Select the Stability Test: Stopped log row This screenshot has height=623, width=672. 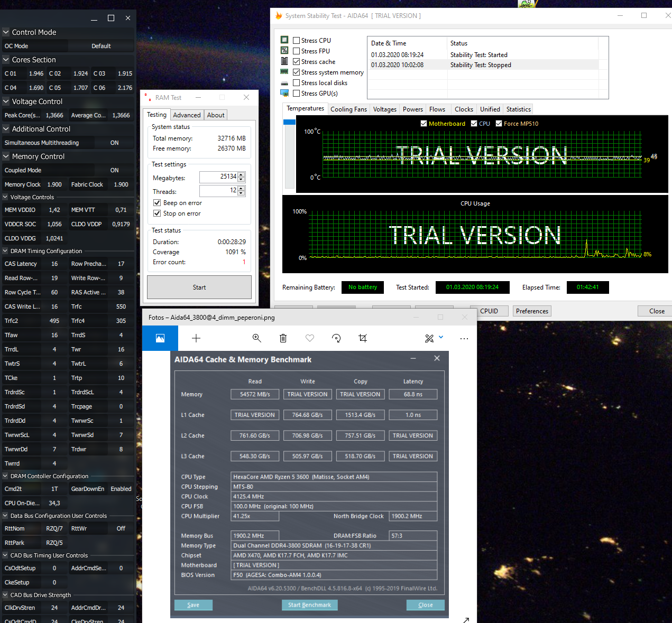(x=484, y=65)
